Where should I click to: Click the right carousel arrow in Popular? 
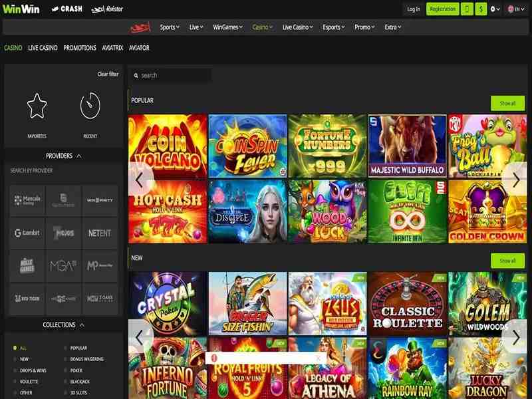click(516, 178)
